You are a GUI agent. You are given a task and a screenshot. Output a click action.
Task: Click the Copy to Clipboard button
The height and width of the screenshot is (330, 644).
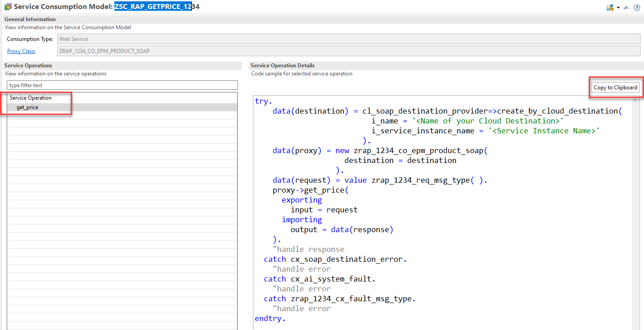tap(615, 88)
